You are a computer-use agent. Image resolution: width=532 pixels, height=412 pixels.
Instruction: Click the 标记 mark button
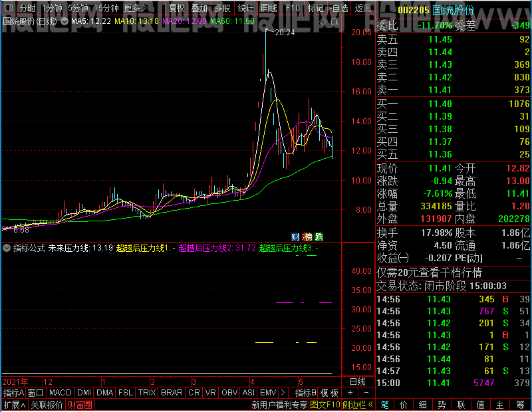click(315, 8)
